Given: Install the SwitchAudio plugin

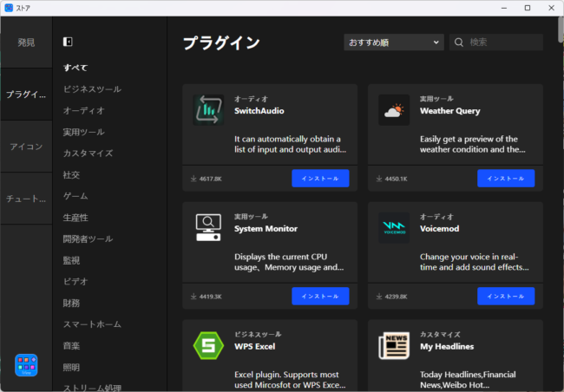Looking at the screenshot, I should [320, 179].
